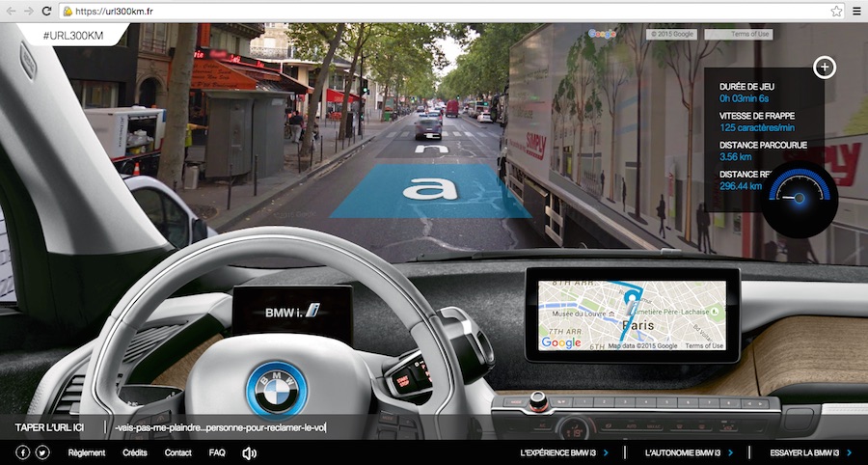The height and width of the screenshot is (465, 868).
Task: Open the Contact link
Action: (x=178, y=452)
